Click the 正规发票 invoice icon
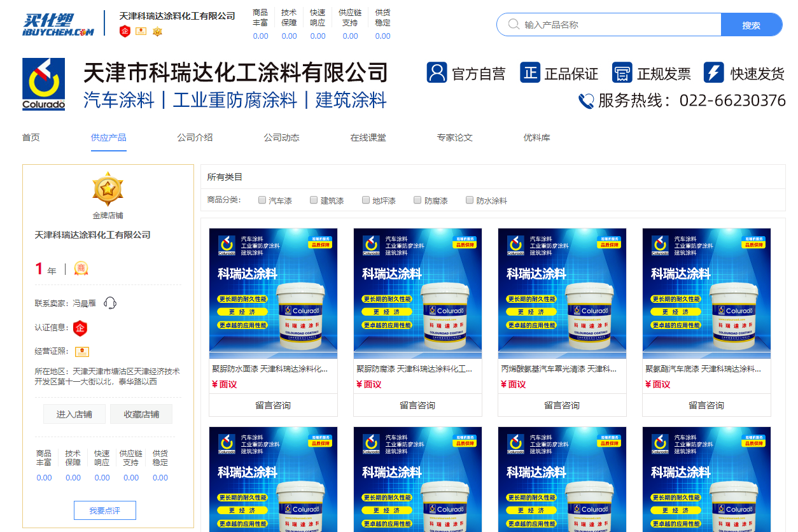The width and height of the screenshot is (798, 532). 622,73
